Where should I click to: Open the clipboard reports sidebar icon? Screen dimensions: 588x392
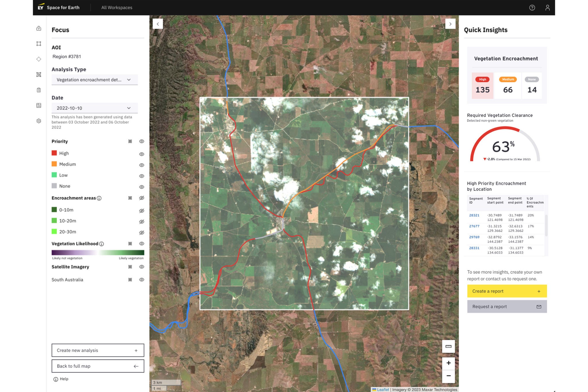click(x=39, y=90)
